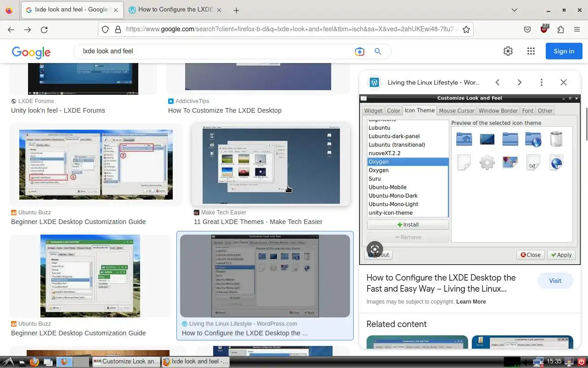The height and width of the screenshot is (368, 588).
Task: Bookmark this page with the star icon
Action: 466,29
